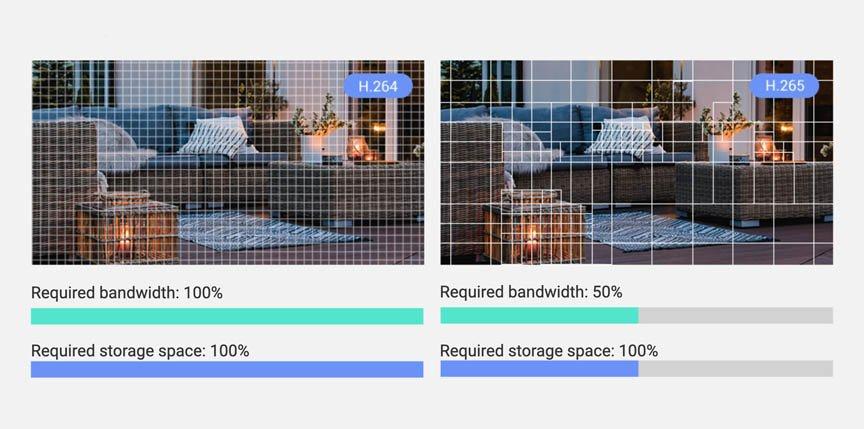The height and width of the screenshot is (429, 864).
Task: Click the H.264 badge label
Action: 378,86
